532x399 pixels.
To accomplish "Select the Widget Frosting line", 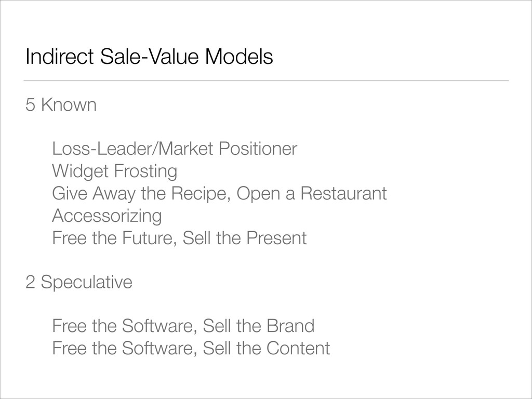I will tap(115, 171).
